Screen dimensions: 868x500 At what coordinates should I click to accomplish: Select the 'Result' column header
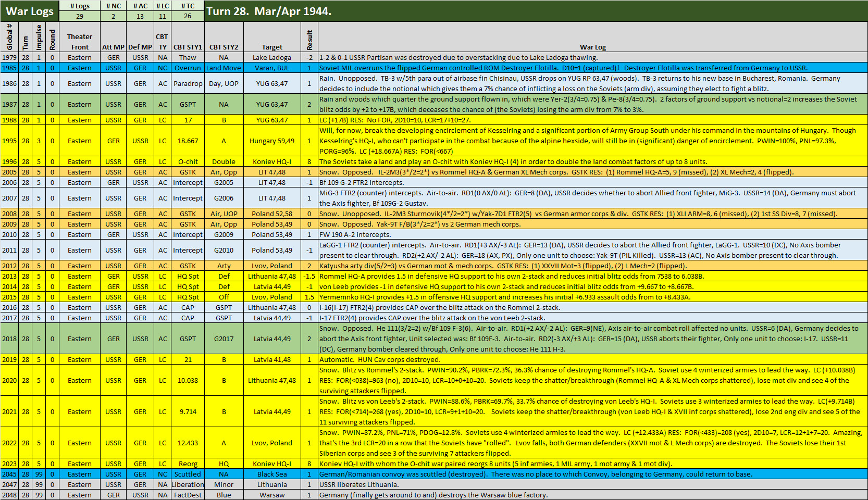[309, 37]
